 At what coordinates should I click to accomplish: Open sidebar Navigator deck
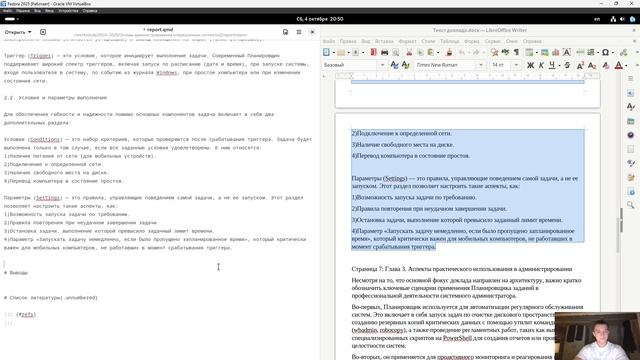[x=631, y=135]
